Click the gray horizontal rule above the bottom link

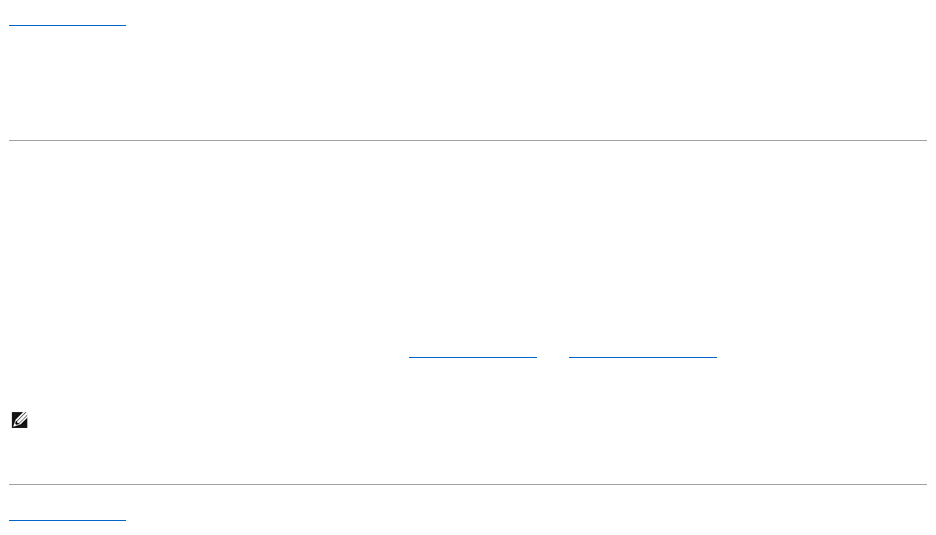pos(468,484)
